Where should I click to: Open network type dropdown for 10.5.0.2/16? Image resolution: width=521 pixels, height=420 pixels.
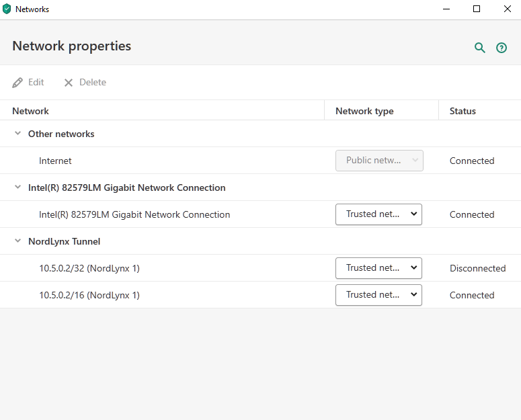378,295
